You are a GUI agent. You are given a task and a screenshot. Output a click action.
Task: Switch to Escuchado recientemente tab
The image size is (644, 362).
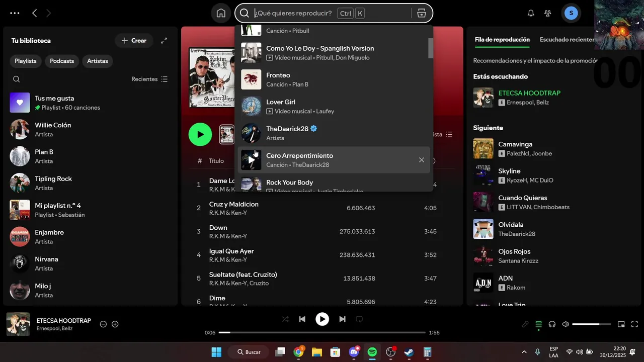click(x=567, y=39)
